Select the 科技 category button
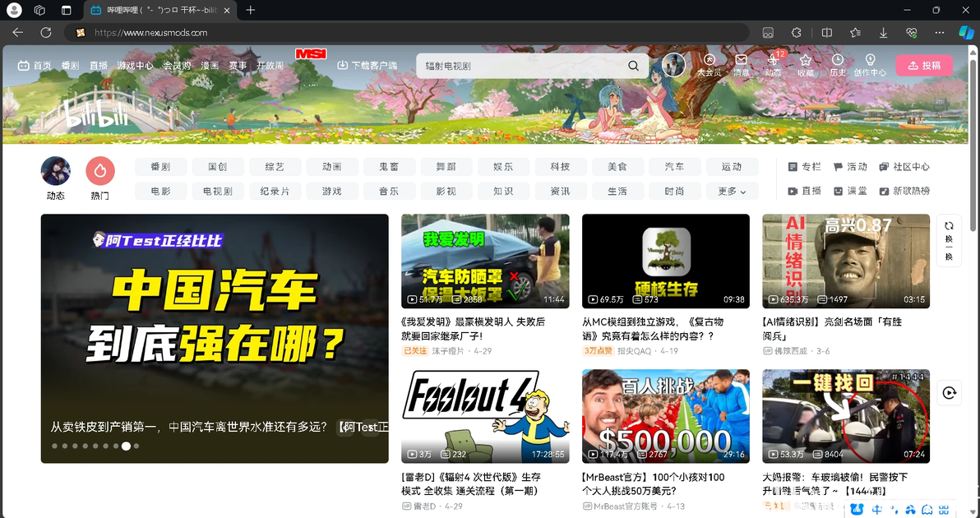Screen dimensions: 980x518 [x=560, y=167]
